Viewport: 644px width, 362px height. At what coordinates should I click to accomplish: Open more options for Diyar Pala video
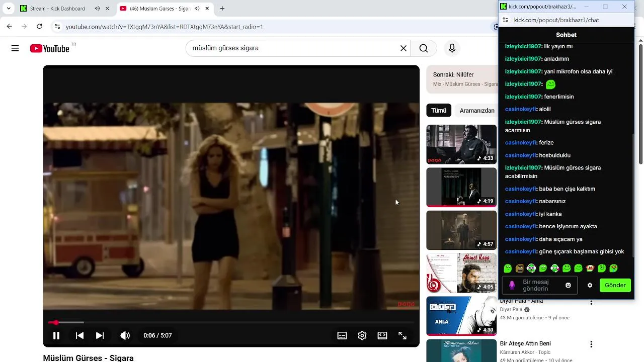[x=591, y=302]
